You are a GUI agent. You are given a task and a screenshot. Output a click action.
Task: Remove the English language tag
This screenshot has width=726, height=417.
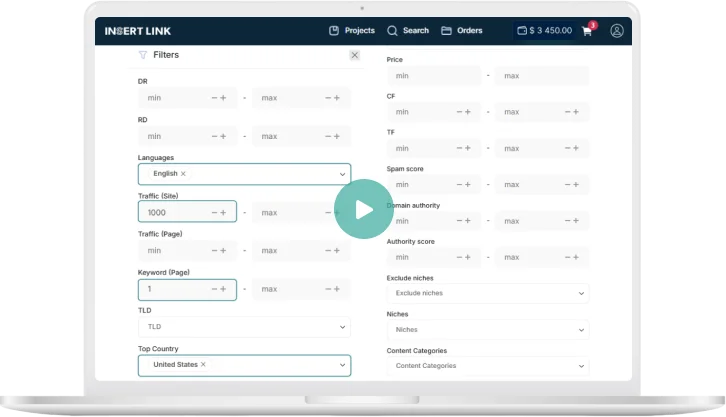pos(183,174)
